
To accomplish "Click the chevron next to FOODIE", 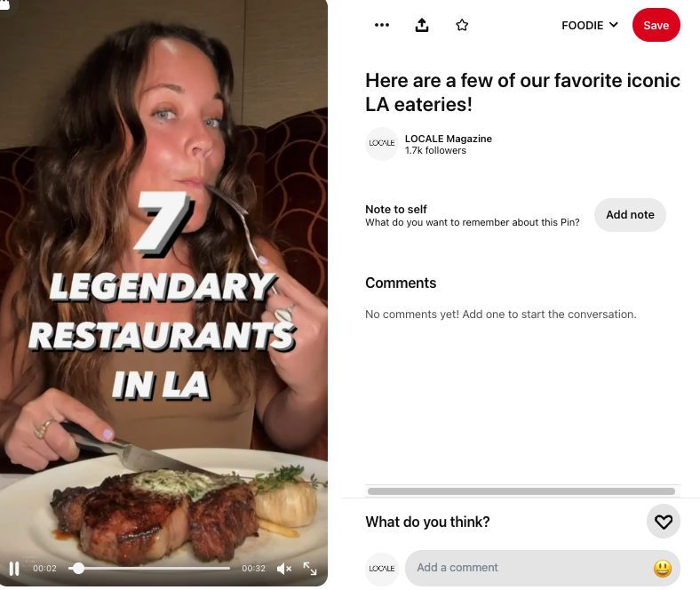I will click(614, 25).
